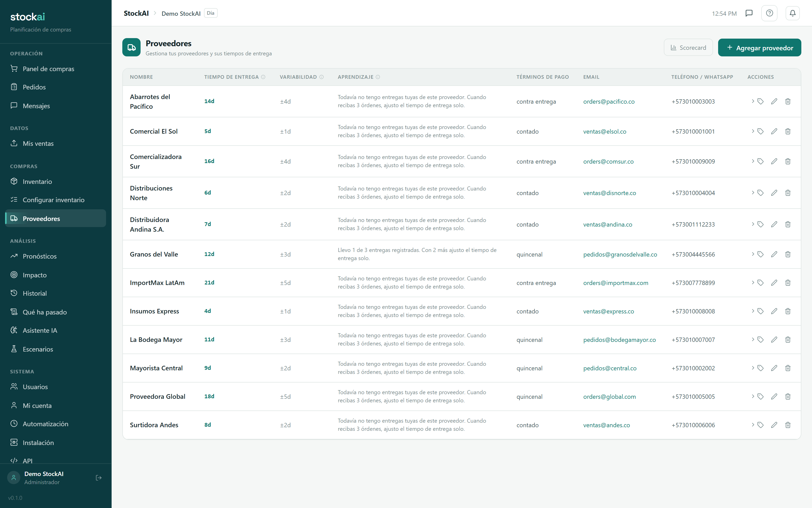Edit the Insumos Express supplier
812x508 pixels.
pos(774,311)
